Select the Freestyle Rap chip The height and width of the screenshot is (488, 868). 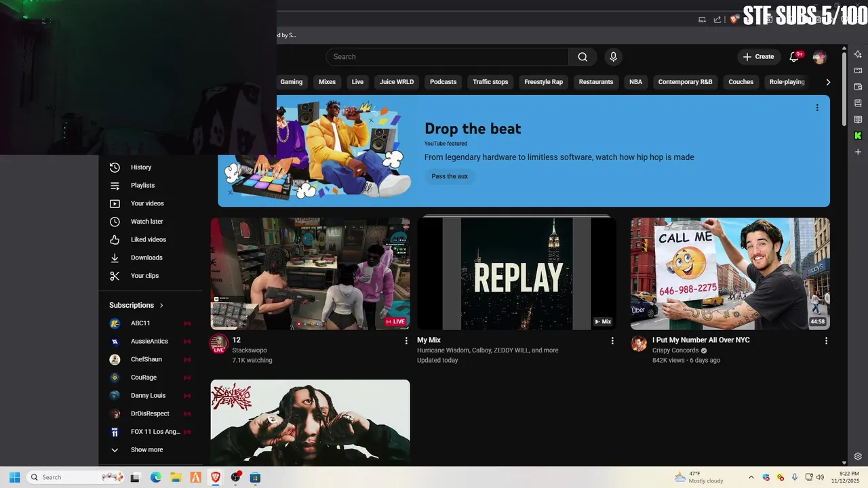tap(543, 82)
